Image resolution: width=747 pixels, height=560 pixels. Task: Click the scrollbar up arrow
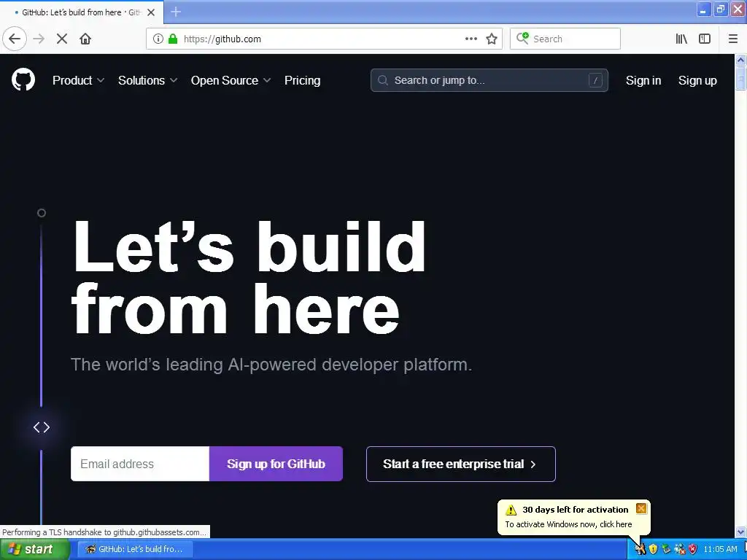pos(740,60)
